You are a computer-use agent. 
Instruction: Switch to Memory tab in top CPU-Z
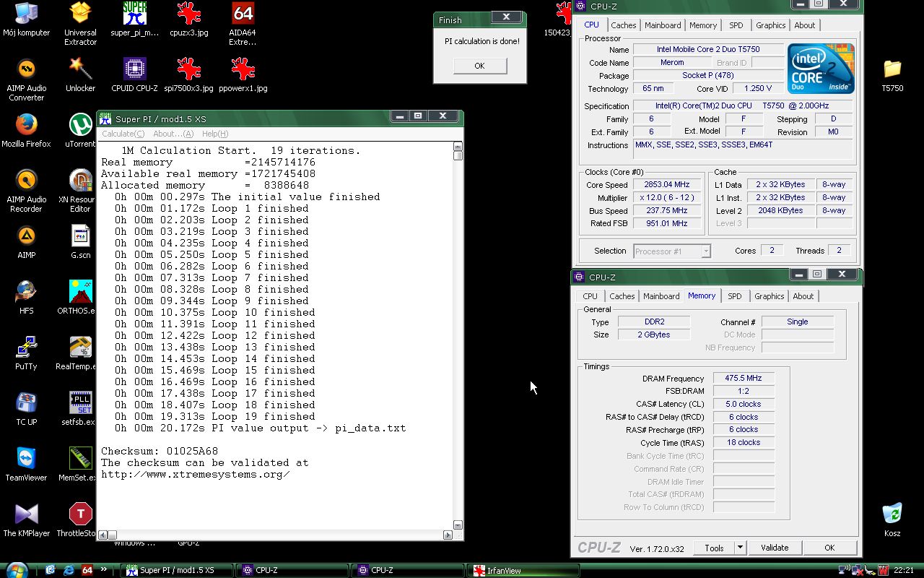[x=703, y=25]
